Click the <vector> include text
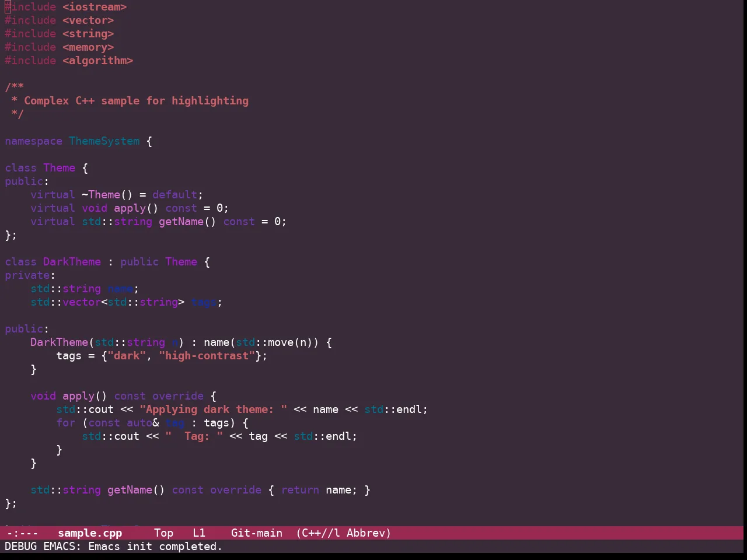This screenshot has width=747, height=560. [x=88, y=20]
